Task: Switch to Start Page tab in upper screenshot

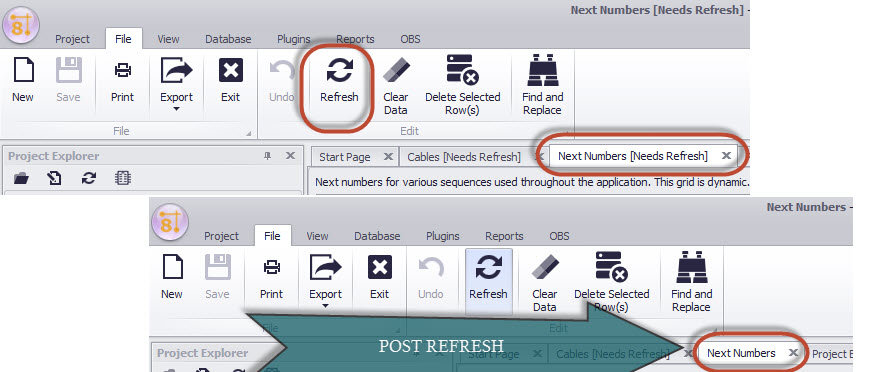Action: (x=345, y=157)
